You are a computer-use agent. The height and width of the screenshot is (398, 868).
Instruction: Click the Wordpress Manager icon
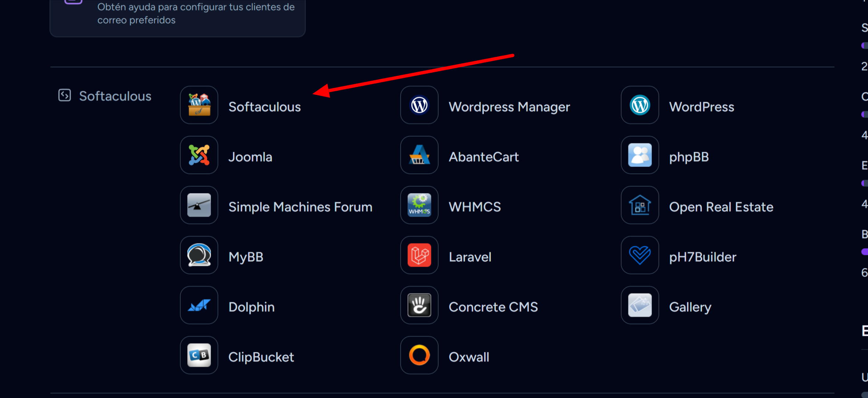click(x=419, y=105)
